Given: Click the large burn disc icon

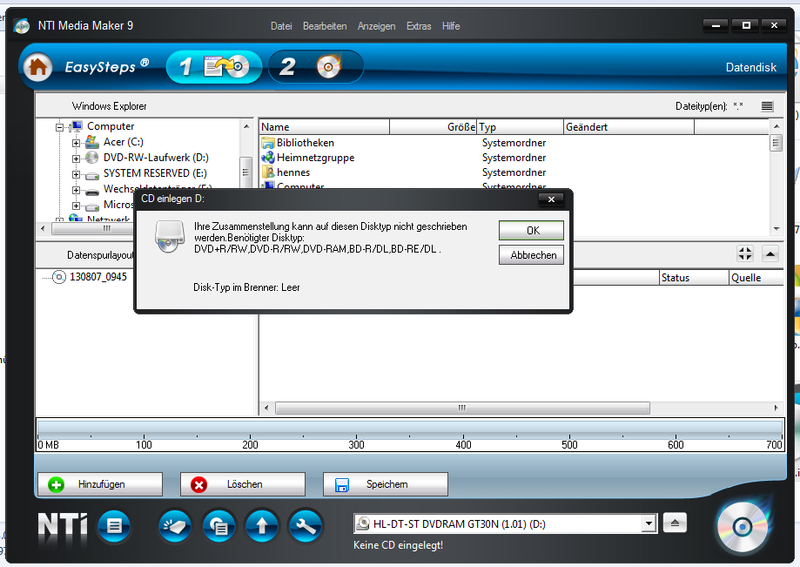Looking at the screenshot, I should point(745,526).
